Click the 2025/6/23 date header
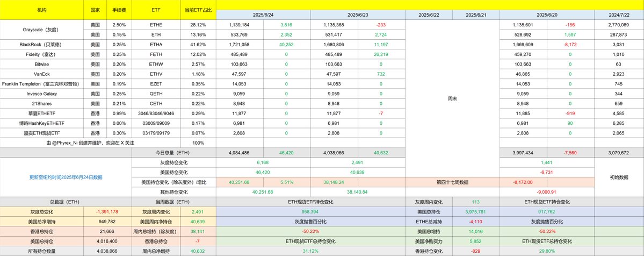Viewport: 644px width, 256px height. pos(358,15)
